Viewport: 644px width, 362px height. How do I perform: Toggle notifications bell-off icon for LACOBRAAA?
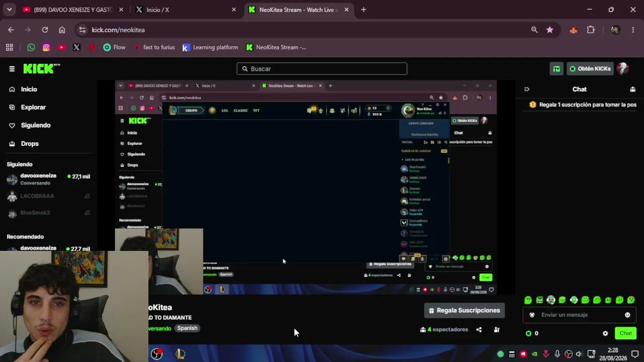tap(87, 196)
